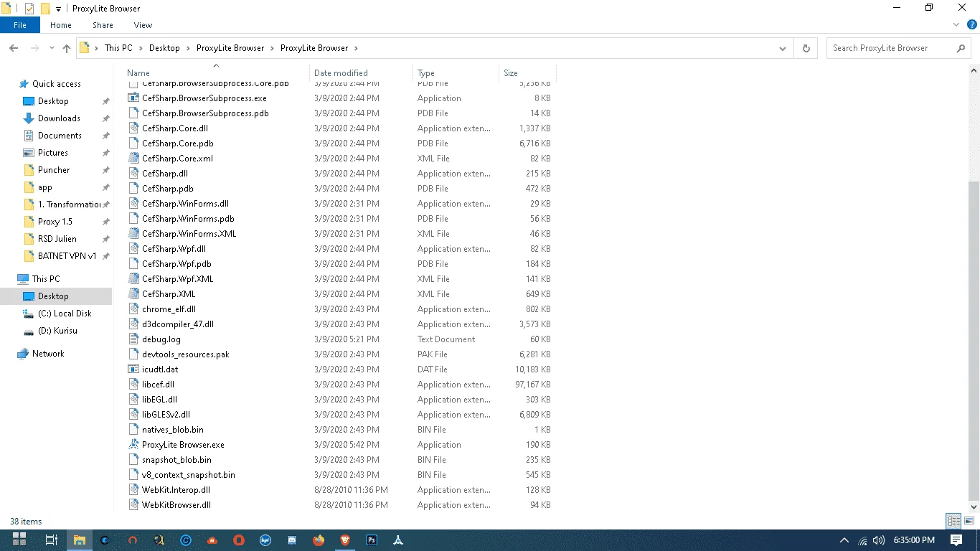Open the Windows Start menu
980x551 pixels.
[19, 540]
